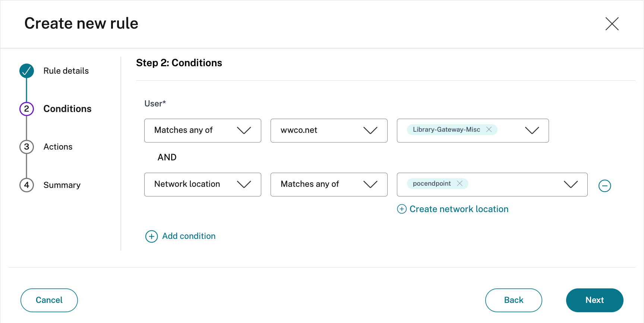Remove the pocendpoint tag
The width and height of the screenshot is (644, 323).
(x=460, y=183)
